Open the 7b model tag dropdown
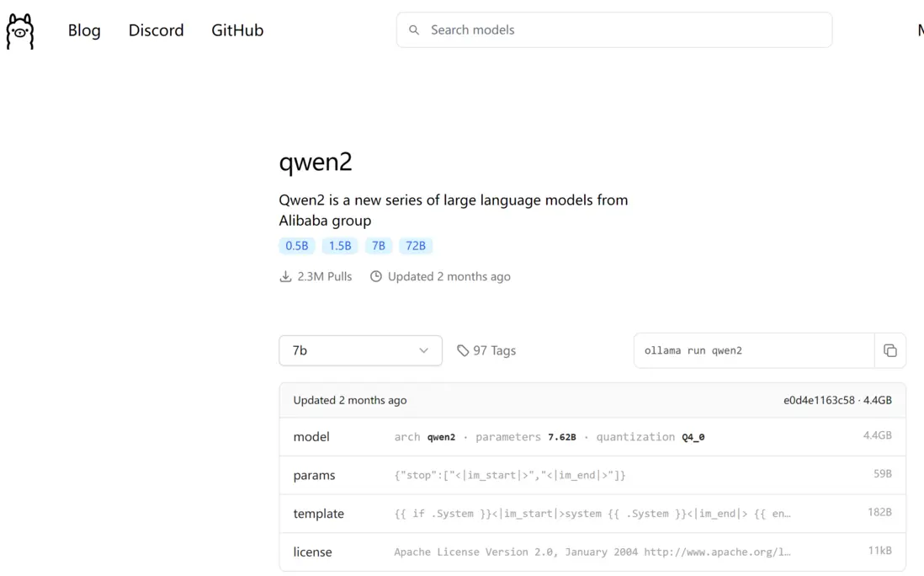This screenshot has height=576, width=924. (359, 350)
